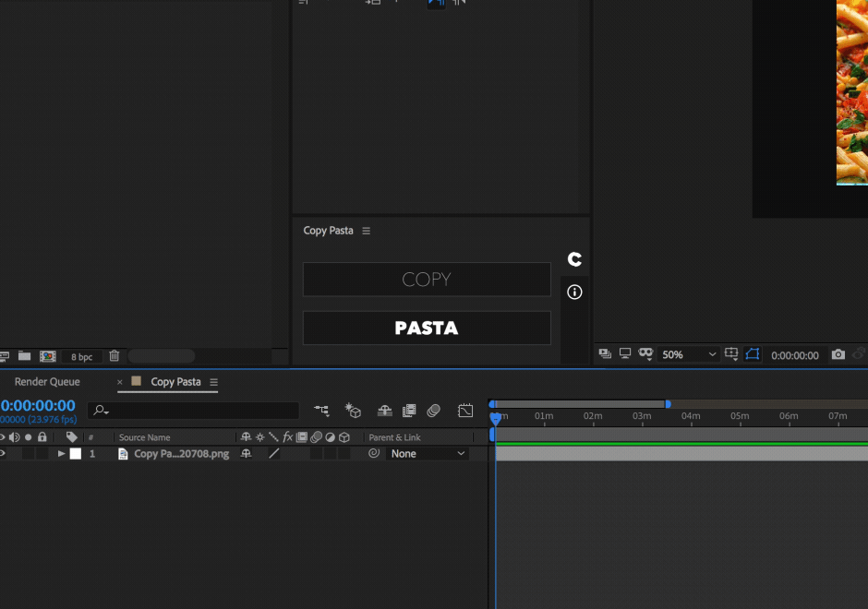This screenshot has height=609, width=868.
Task: Click the 3D layer cube column header
Action: click(344, 437)
